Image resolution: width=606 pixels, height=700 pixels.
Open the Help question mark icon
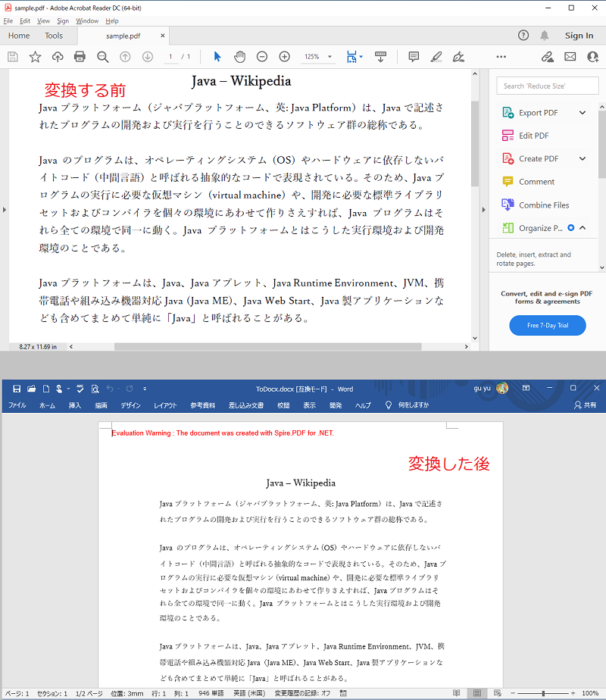[x=523, y=36]
